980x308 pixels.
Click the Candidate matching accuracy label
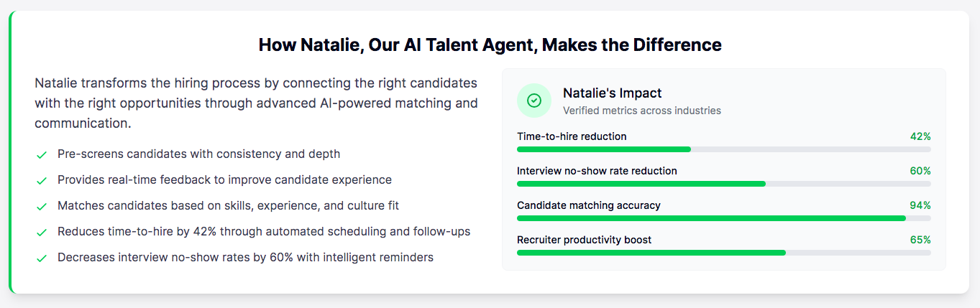point(588,205)
